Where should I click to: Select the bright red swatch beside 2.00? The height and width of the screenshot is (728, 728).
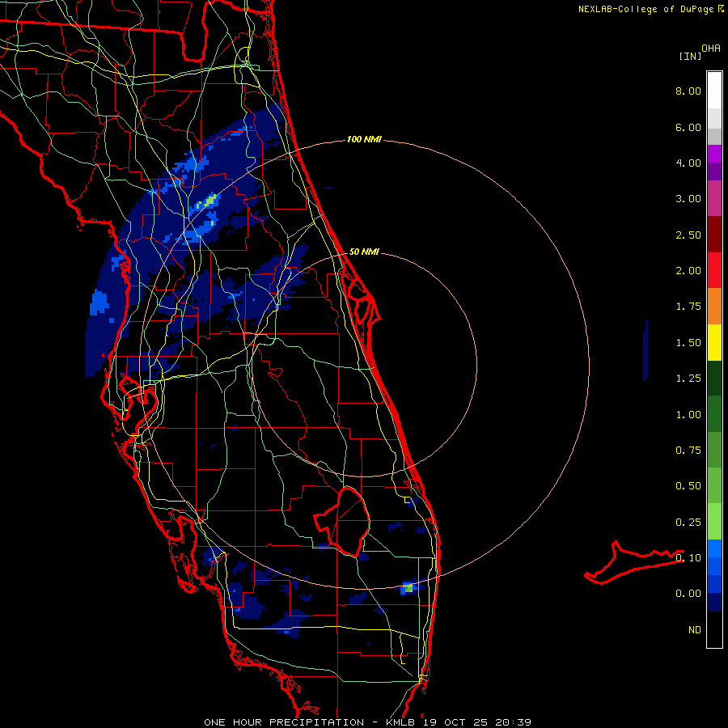pos(714,270)
